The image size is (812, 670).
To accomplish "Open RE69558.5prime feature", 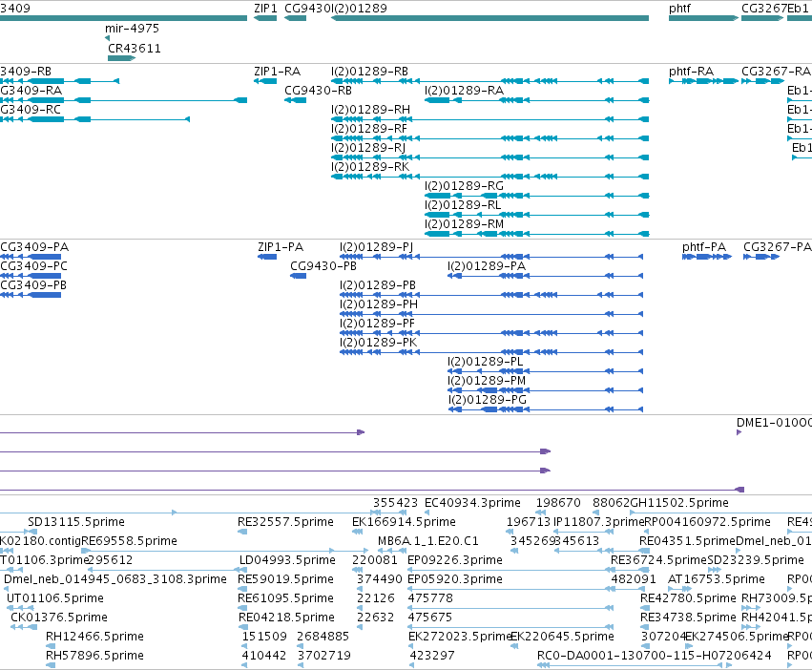I will point(129,541).
